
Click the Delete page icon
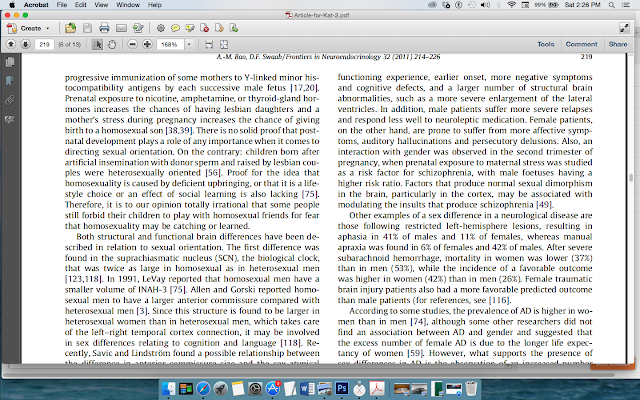(x=204, y=28)
